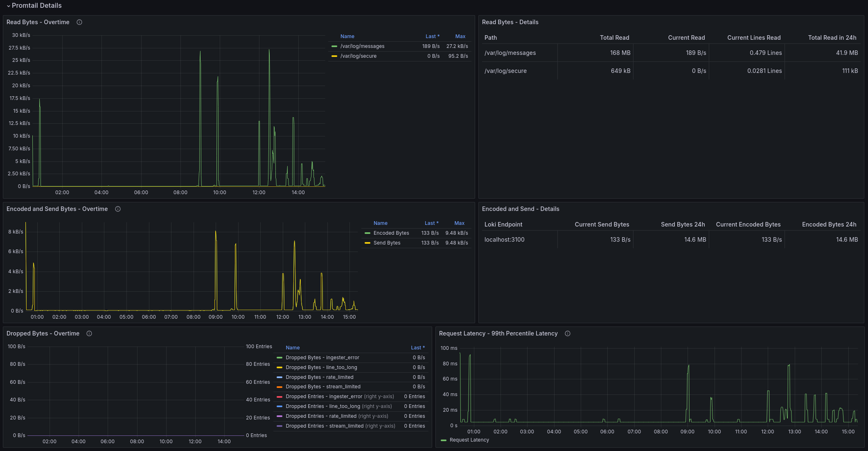Click info icon beside Read Bytes - Overtime
This screenshot has height=451, width=868.
point(79,22)
